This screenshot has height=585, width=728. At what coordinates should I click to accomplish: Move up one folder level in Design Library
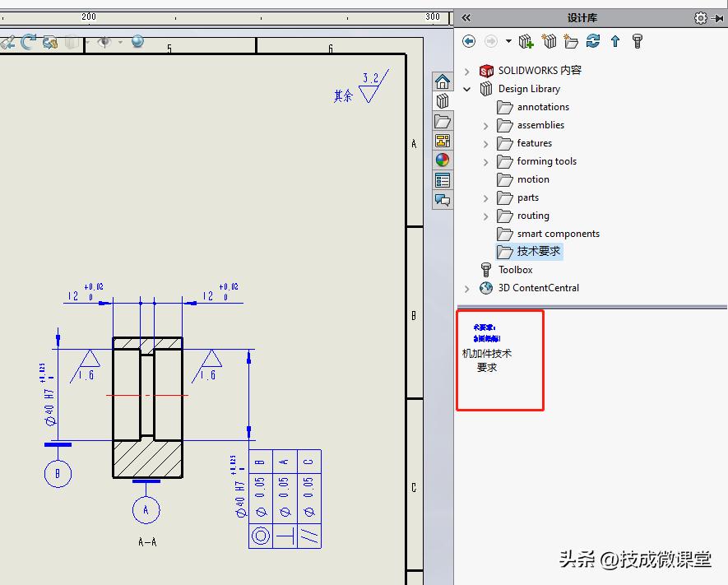click(614, 41)
